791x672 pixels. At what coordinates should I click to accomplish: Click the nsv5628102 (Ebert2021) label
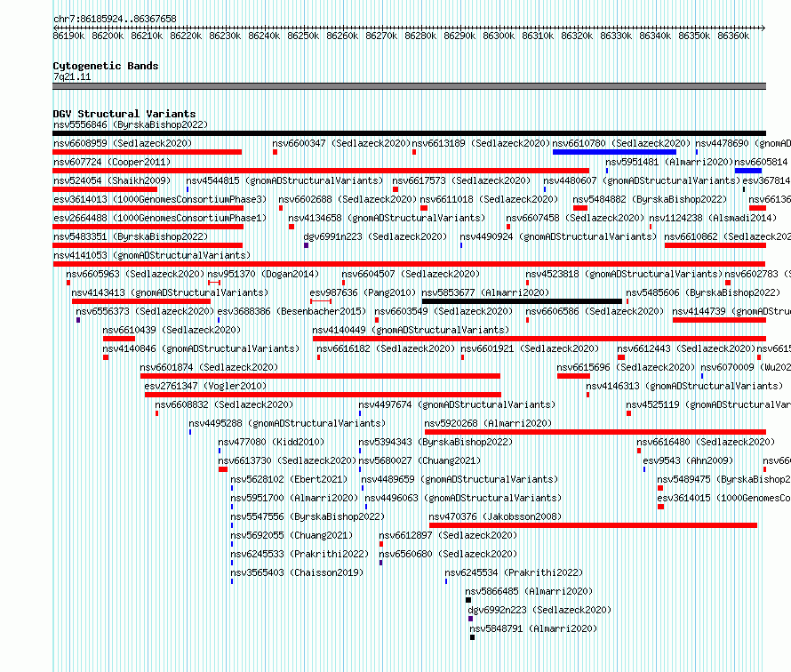click(289, 479)
